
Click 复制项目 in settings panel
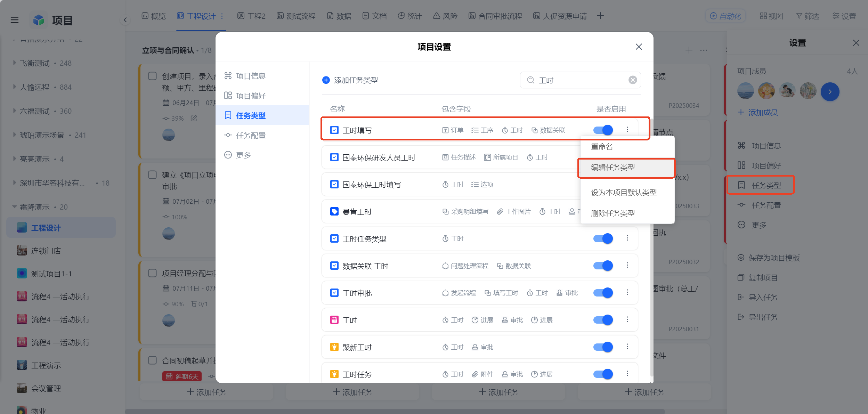757,277
